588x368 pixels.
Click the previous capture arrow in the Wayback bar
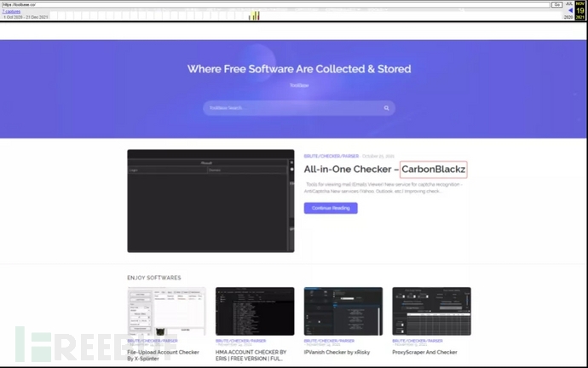click(x=570, y=10)
